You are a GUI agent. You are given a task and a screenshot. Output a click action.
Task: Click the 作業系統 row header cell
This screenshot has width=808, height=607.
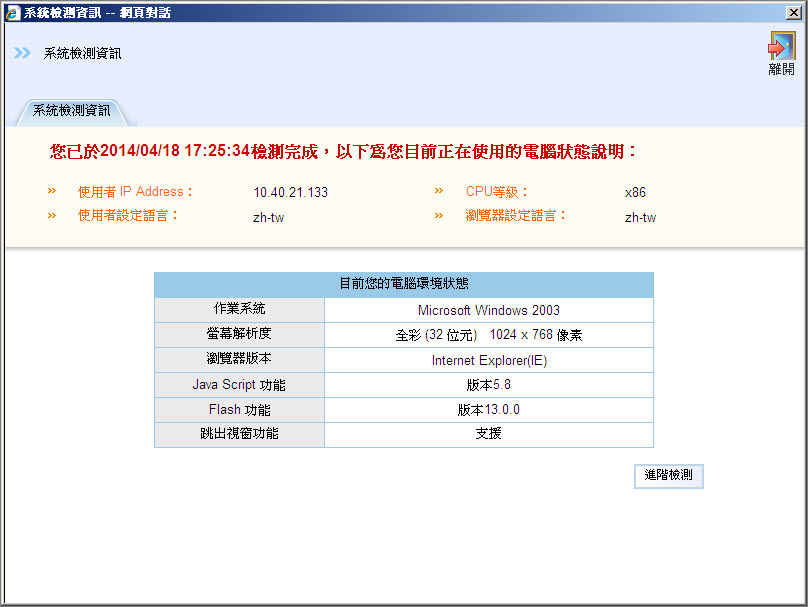pyautogui.click(x=240, y=310)
